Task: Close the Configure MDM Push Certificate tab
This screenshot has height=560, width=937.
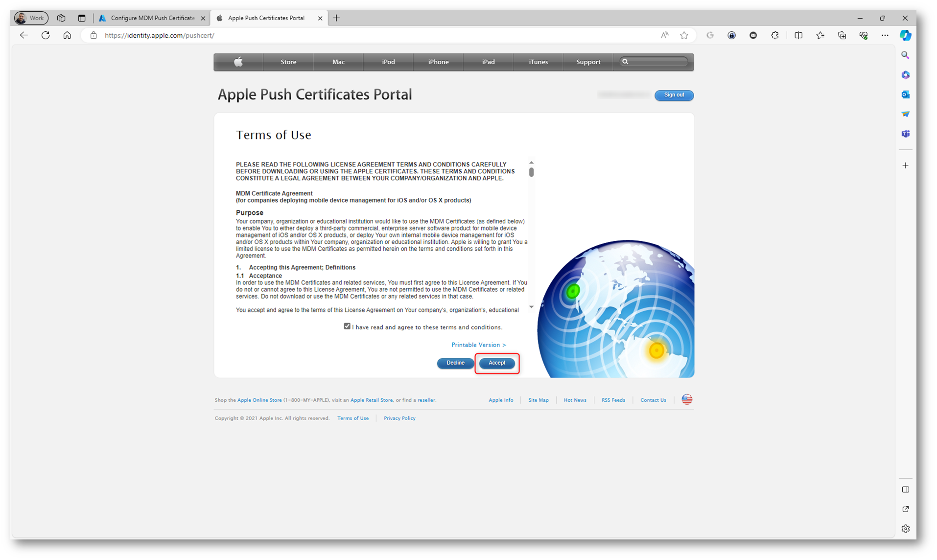Action: pos(203,19)
